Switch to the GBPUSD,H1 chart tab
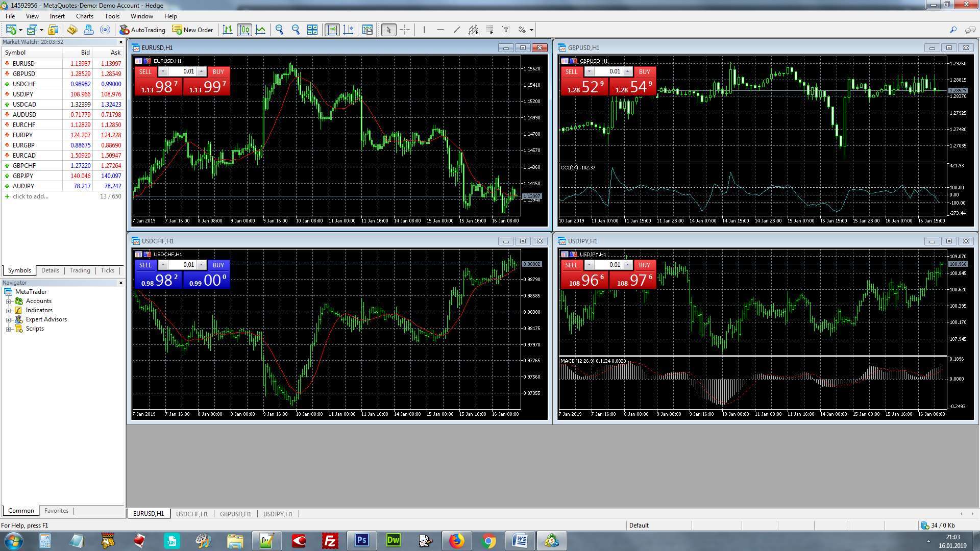The image size is (980, 551). [235, 514]
